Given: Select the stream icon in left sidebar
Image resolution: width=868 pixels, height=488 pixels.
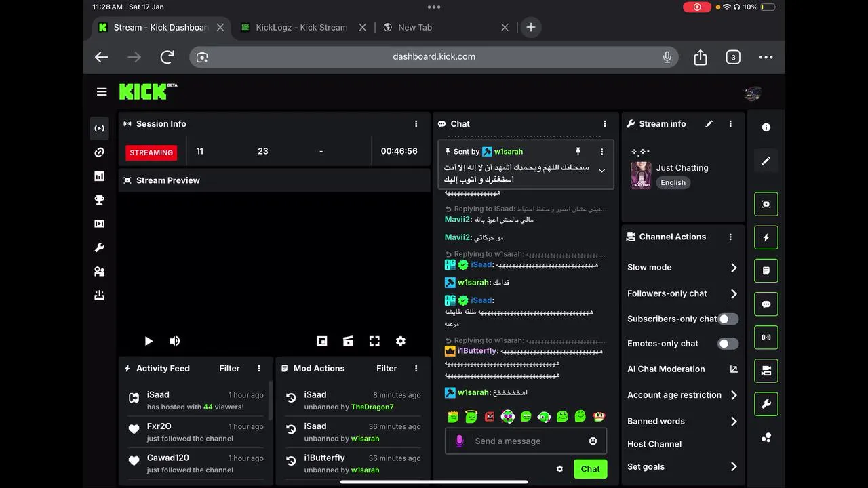Looking at the screenshot, I should 100,128.
